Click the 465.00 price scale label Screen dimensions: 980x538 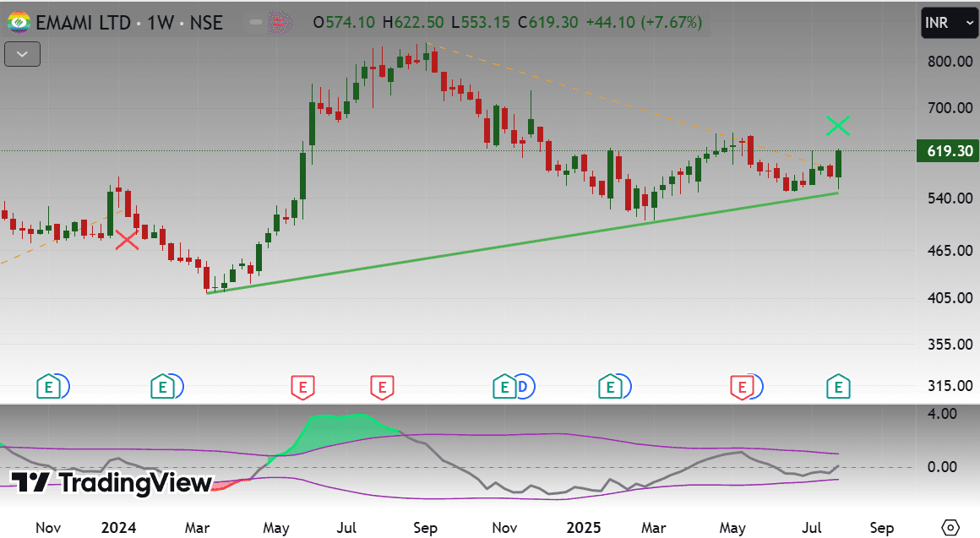click(x=950, y=251)
